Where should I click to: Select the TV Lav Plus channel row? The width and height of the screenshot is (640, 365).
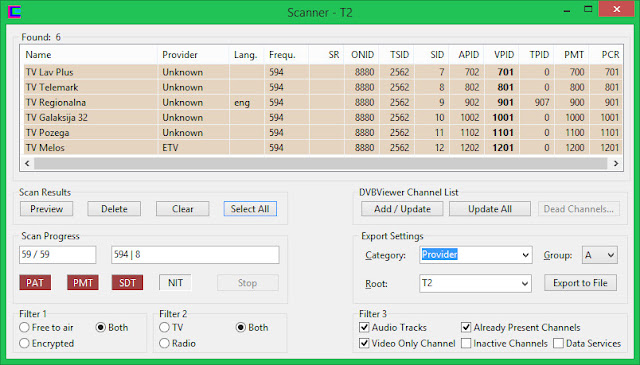(322, 72)
